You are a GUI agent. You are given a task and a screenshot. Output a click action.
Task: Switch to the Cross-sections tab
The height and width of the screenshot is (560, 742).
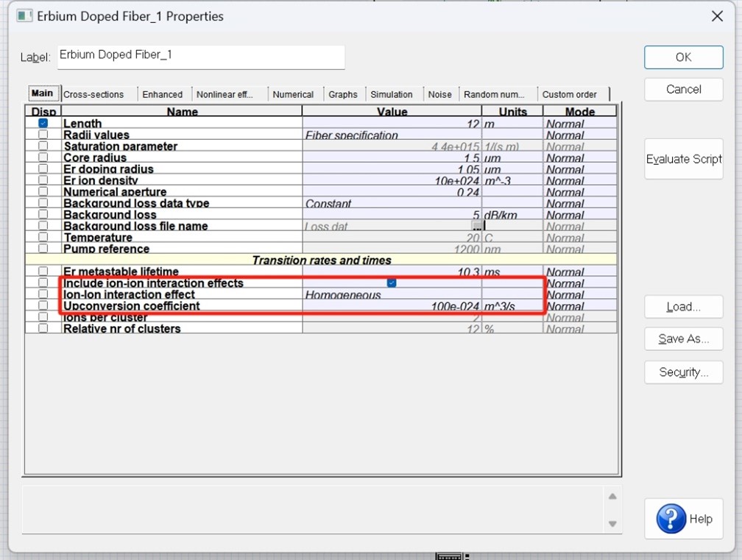click(x=93, y=94)
